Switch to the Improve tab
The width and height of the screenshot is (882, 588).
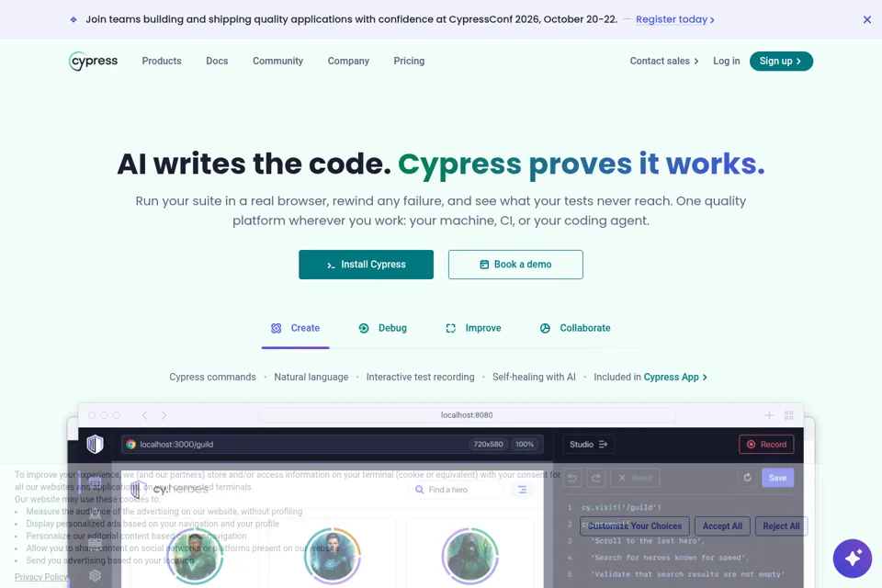point(473,329)
